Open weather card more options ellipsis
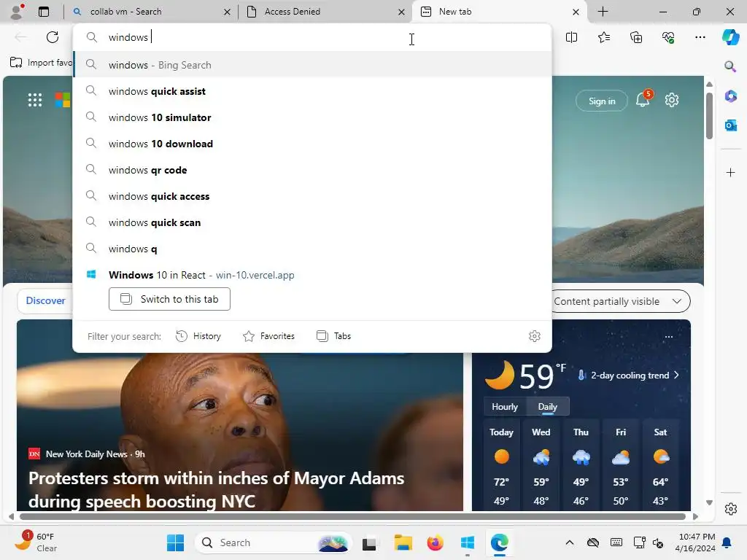Image resolution: width=747 pixels, height=560 pixels. coord(669,337)
